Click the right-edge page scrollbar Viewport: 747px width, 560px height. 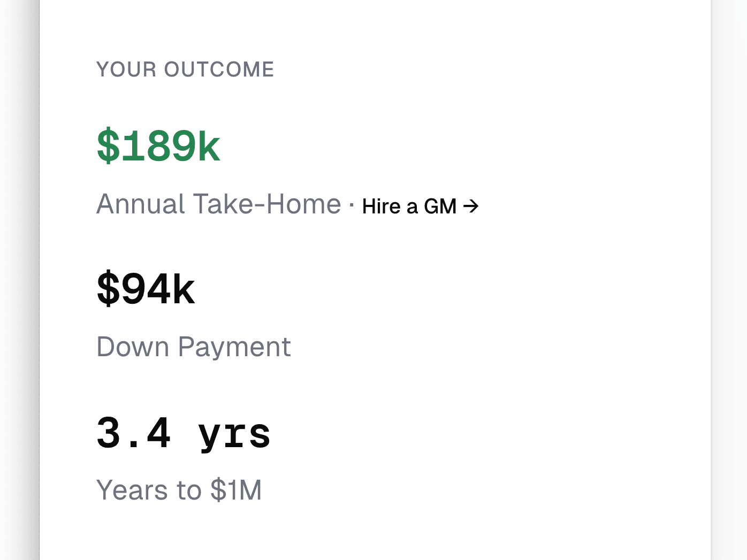coord(743,278)
